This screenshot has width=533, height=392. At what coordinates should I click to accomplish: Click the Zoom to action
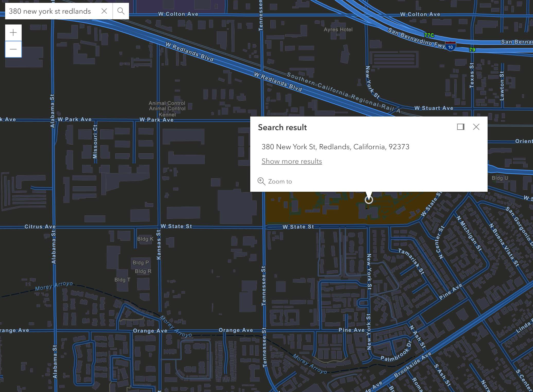click(x=275, y=181)
